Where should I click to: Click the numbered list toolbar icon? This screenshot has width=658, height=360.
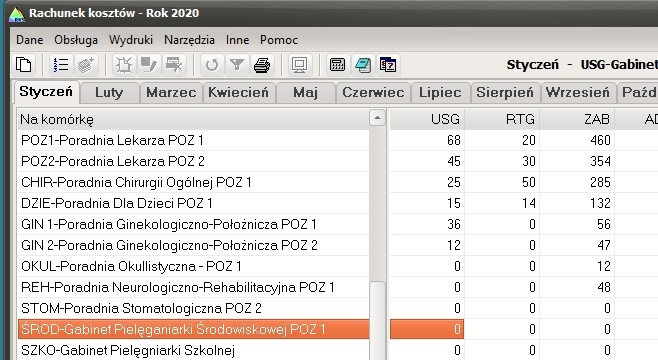click(x=61, y=65)
